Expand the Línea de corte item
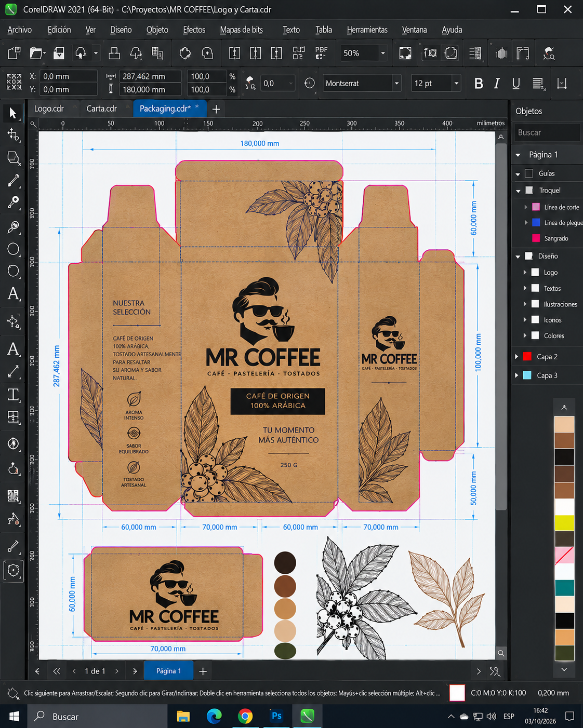 pos(525,207)
